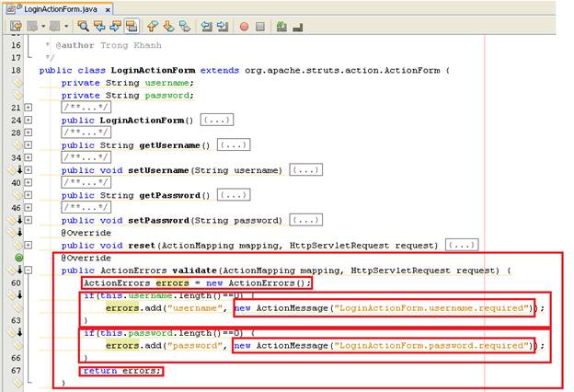The image size is (574, 392).
Task: Click the Java file icon on the tab
Action: coord(11,9)
